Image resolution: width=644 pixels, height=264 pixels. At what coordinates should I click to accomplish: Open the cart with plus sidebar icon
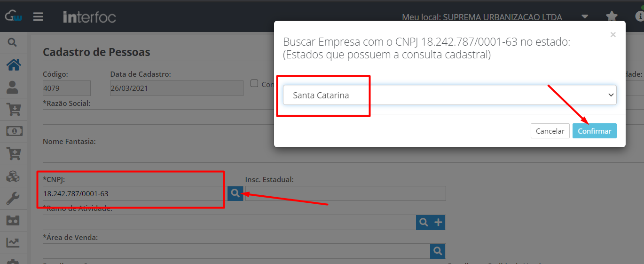pos(13,153)
